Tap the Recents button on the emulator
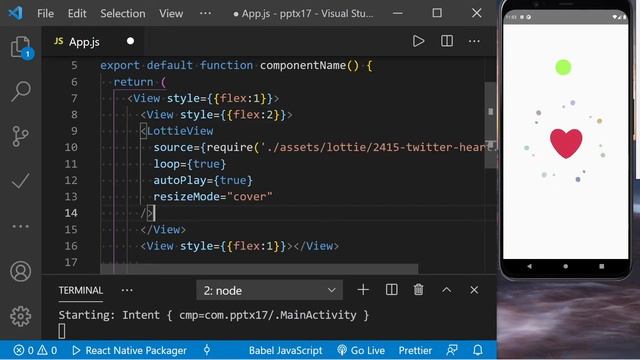This screenshot has width=640, height=360. pyautogui.click(x=601, y=266)
